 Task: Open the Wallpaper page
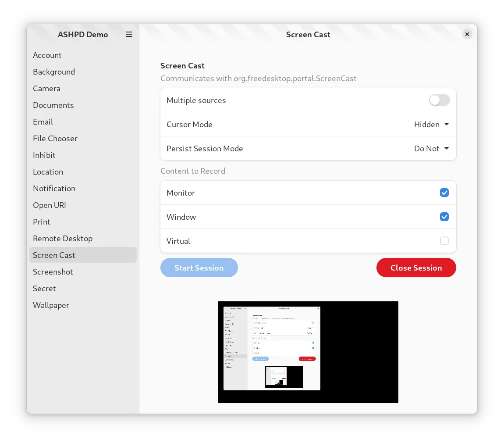[x=51, y=305]
